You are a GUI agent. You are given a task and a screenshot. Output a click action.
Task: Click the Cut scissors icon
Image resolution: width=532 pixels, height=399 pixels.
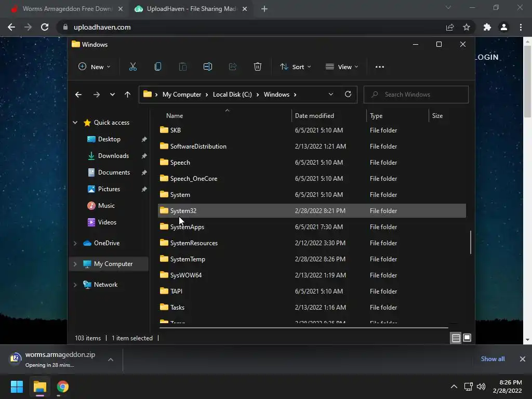(x=132, y=67)
